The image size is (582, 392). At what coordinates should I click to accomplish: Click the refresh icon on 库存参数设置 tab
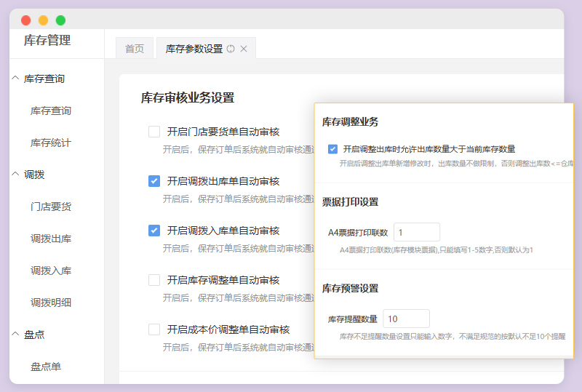tap(231, 49)
